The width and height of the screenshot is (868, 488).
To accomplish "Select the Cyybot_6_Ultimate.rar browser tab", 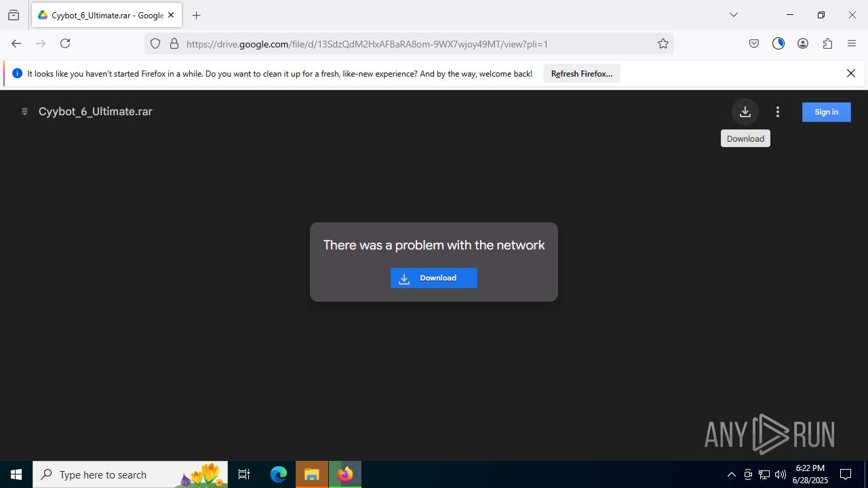I will [106, 15].
